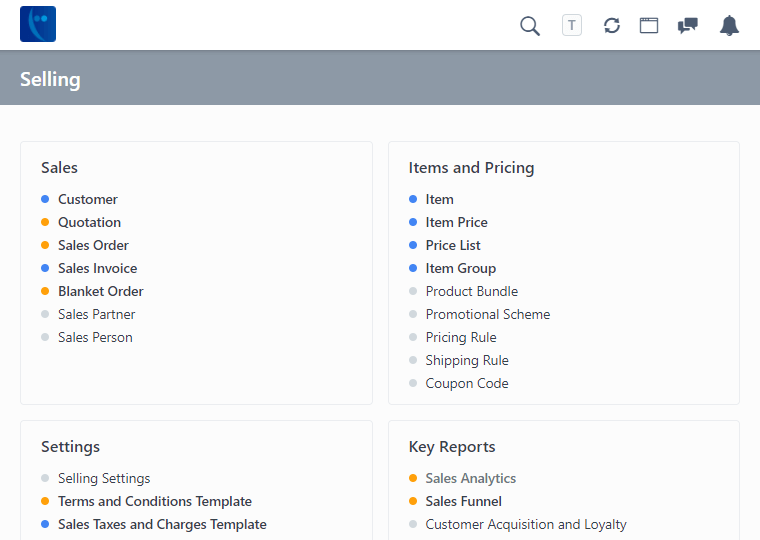
Task: Open Sales Analytics report
Action: 470,478
